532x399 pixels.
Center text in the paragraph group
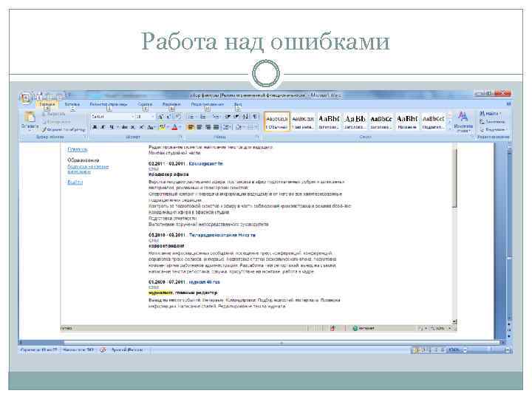pos(199,127)
